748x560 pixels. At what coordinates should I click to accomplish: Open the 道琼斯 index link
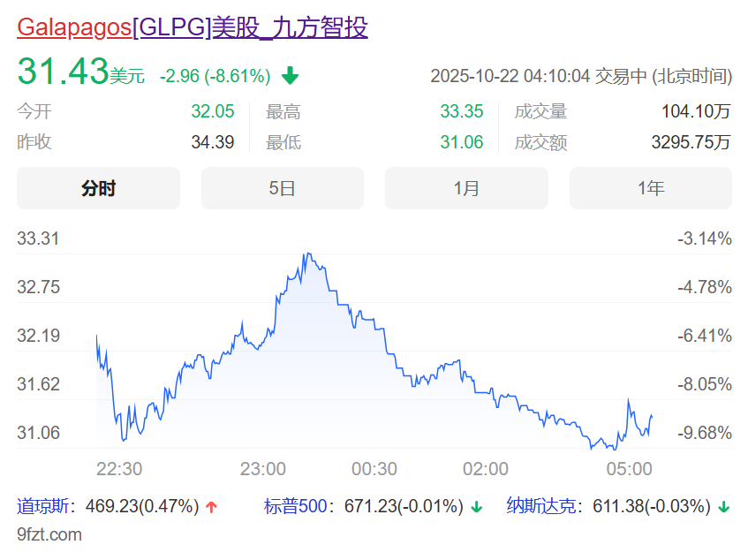[43, 506]
